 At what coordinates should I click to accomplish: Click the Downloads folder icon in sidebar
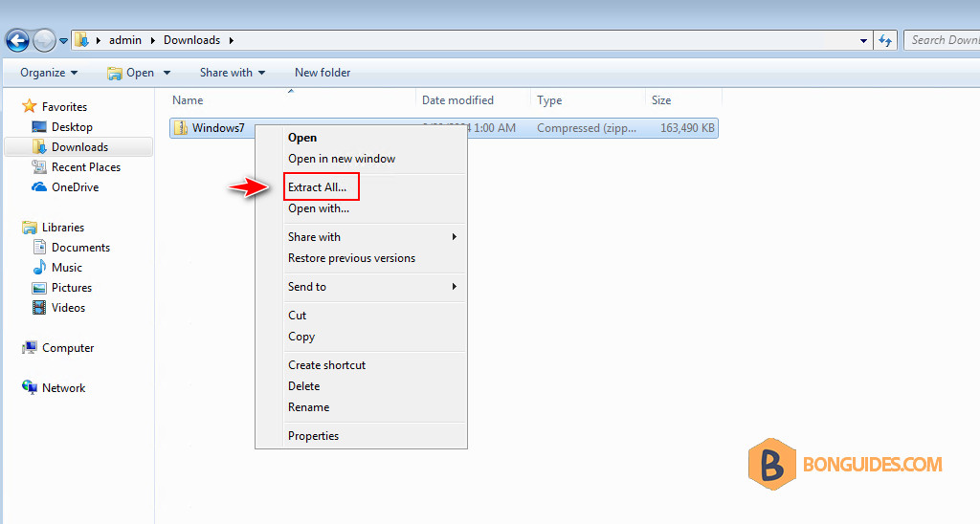pos(38,146)
